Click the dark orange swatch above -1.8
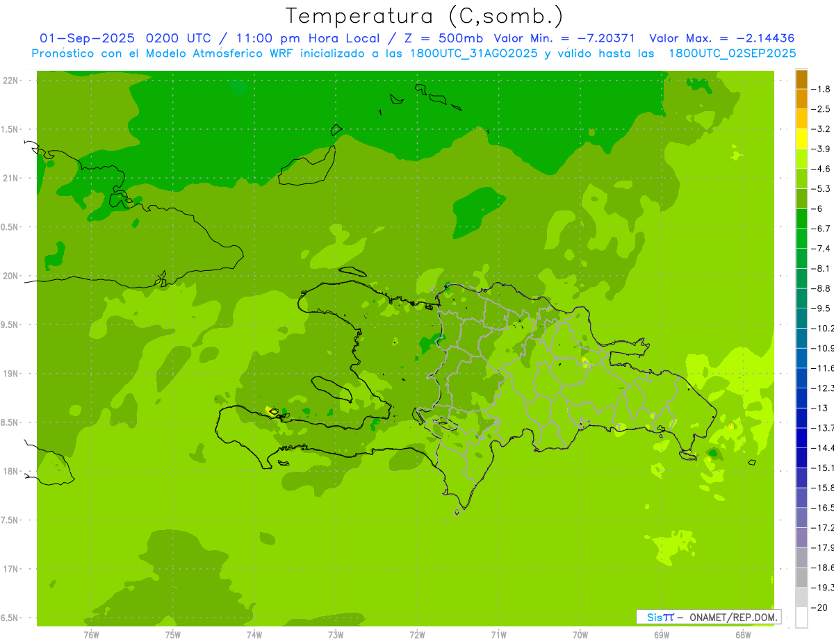 tap(801, 79)
